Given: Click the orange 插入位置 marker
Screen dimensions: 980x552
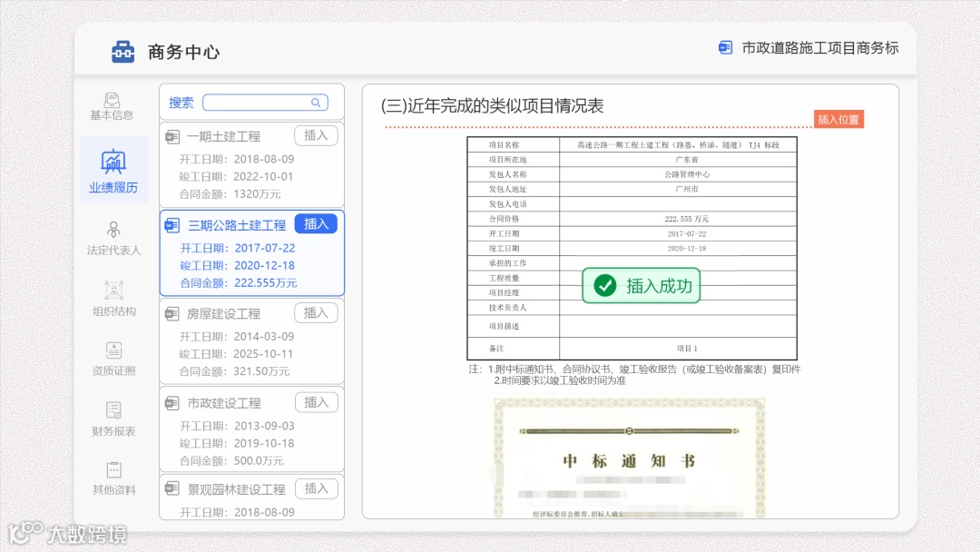Looking at the screenshot, I should [838, 120].
